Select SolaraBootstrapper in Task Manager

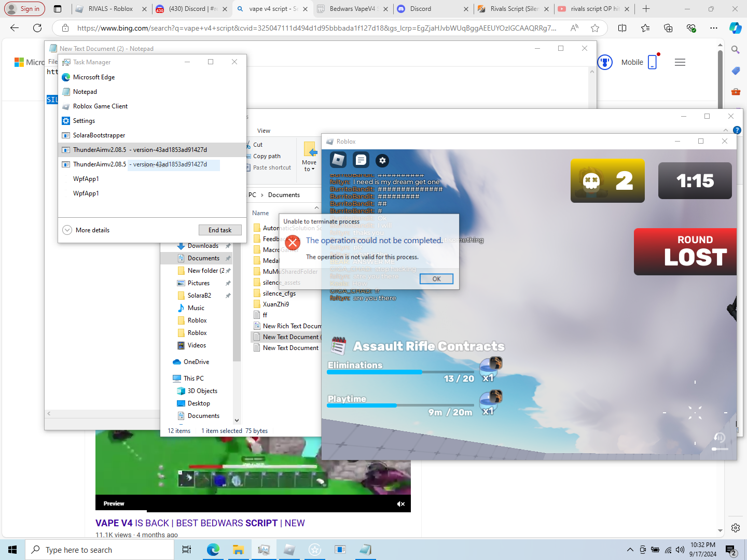pos(151,135)
